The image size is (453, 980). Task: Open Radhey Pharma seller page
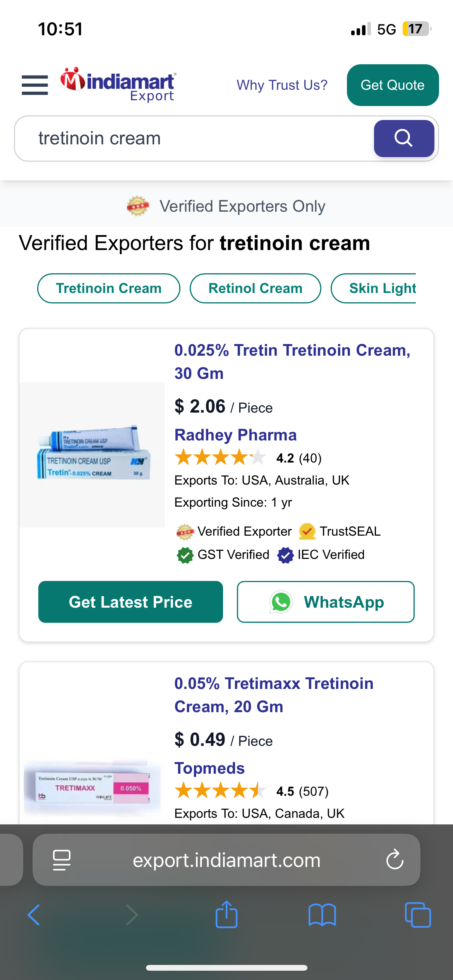click(235, 435)
